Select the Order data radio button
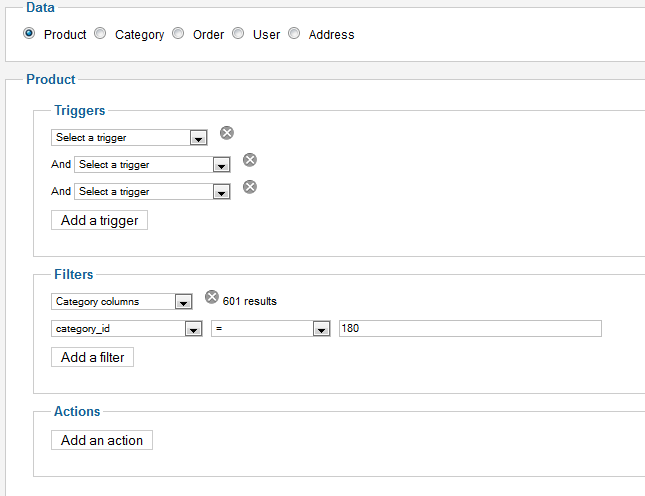645x496 pixels. [178, 33]
